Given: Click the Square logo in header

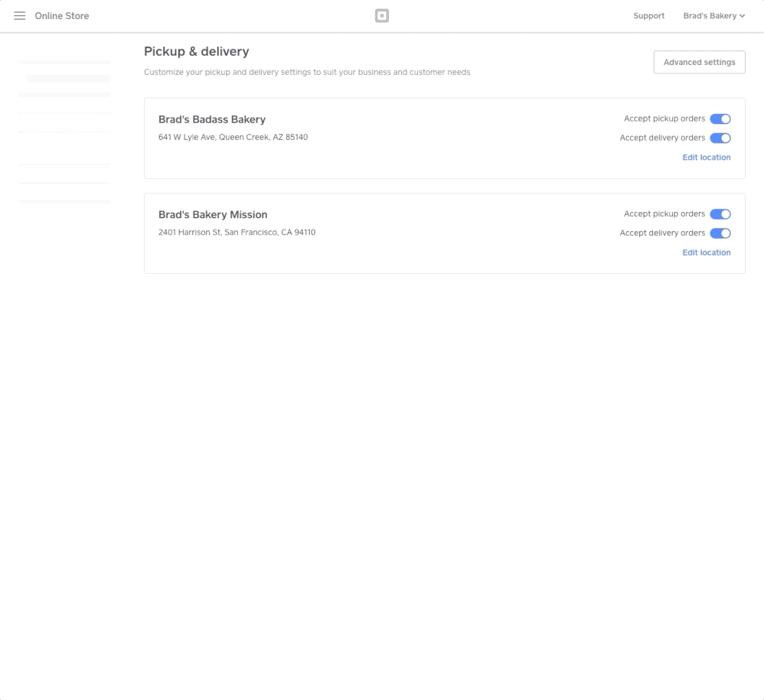Looking at the screenshot, I should point(381,16).
